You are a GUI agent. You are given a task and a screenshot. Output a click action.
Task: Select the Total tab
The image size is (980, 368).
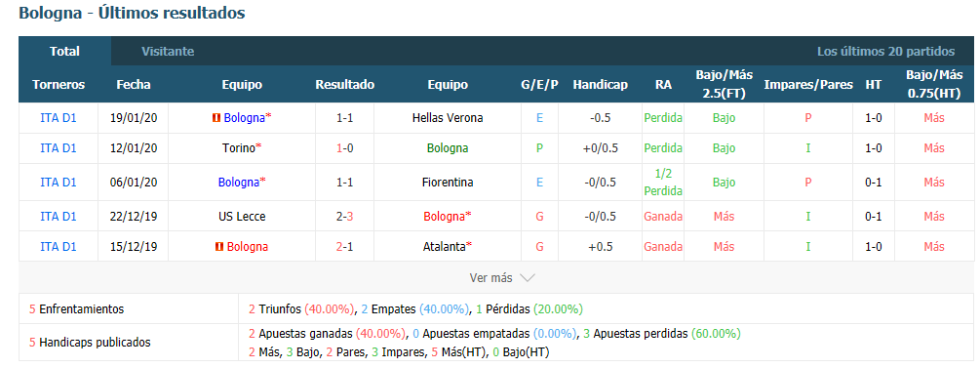click(65, 52)
